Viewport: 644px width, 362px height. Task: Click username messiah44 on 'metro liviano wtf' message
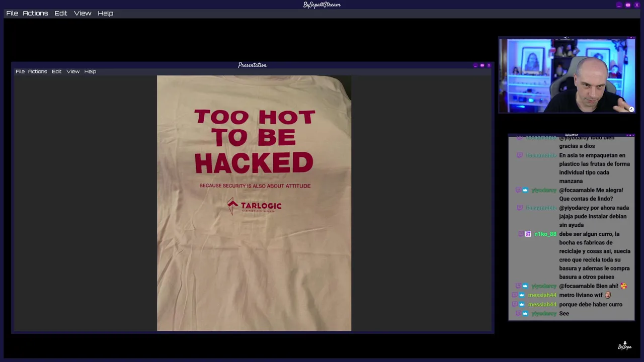coord(542,295)
